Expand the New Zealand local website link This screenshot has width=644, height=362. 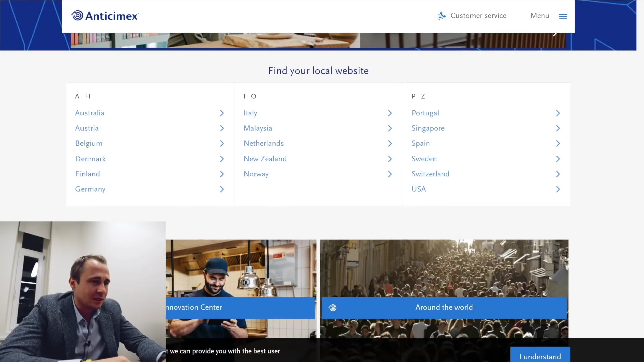coord(318,159)
